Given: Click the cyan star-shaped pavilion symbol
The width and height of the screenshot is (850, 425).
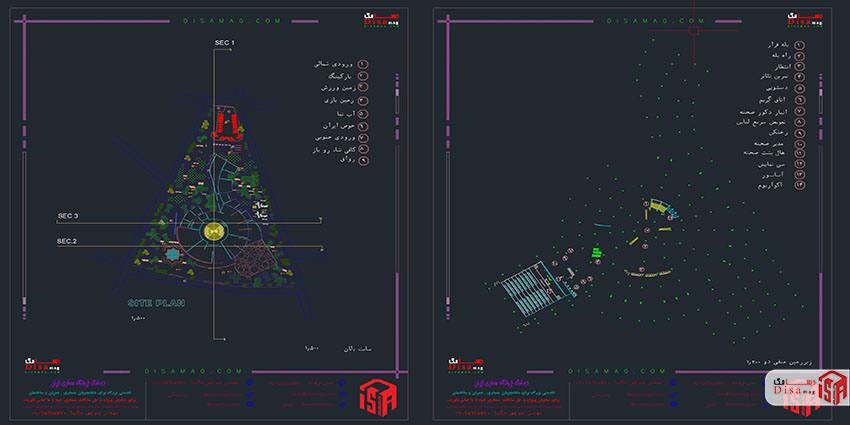Looking at the screenshot, I should 176,259.
